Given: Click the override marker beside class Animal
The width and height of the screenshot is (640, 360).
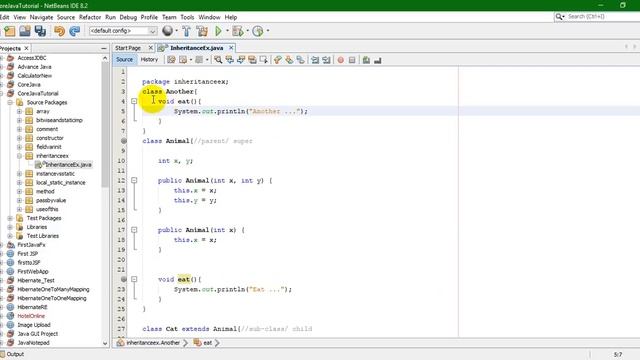Looking at the screenshot, I should [x=124, y=141].
